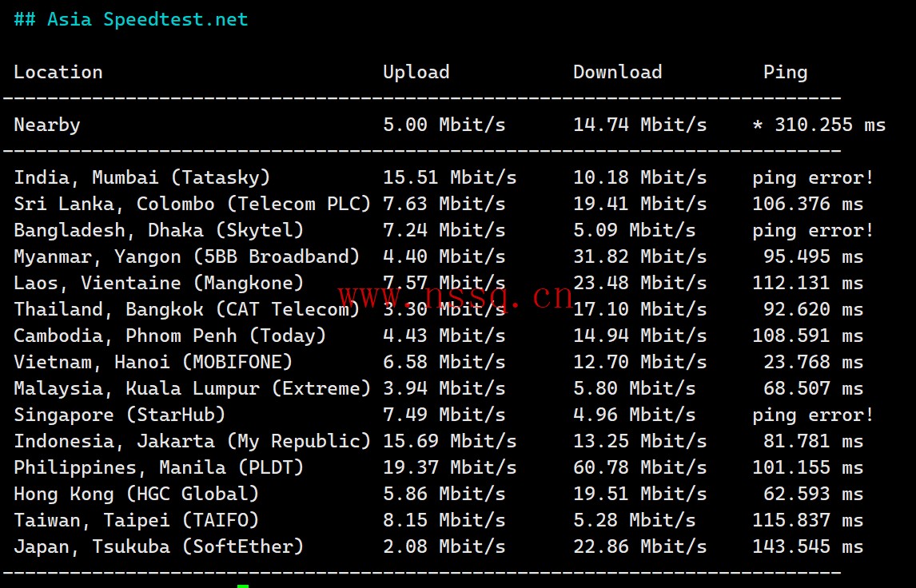
Task: Click Philippines Manila 60.78 Mbit/s download value
Action: (x=639, y=467)
